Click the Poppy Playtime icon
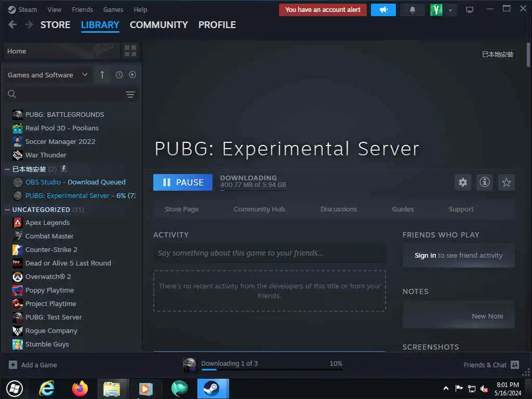This screenshot has height=399, width=532. click(x=18, y=290)
